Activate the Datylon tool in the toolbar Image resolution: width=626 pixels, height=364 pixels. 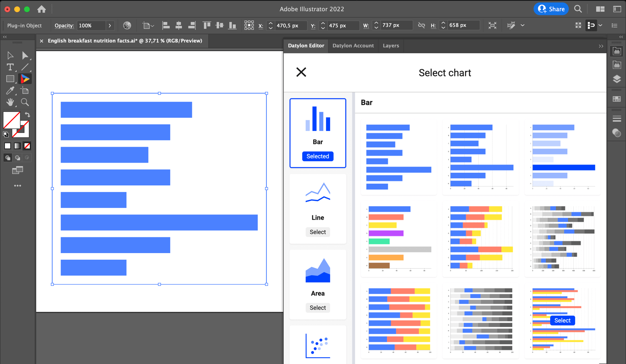tap(25, 79)
